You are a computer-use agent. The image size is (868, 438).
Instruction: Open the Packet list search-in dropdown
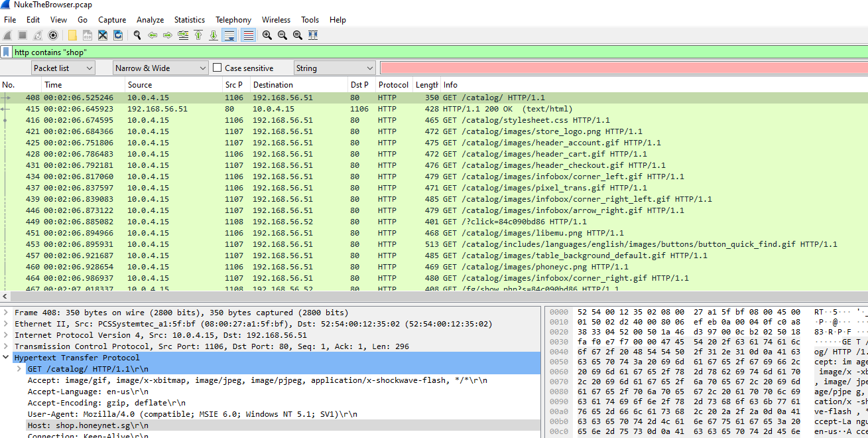pyautogui.click(x=63, y=68)
